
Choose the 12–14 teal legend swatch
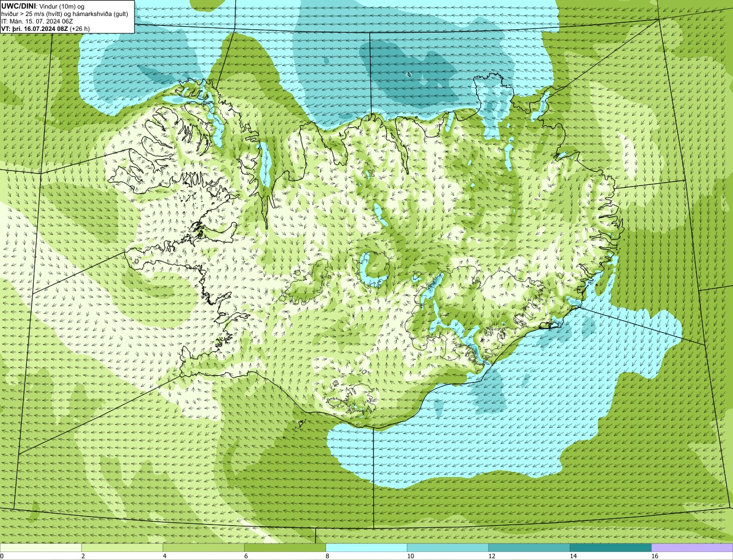coord(529,548)
